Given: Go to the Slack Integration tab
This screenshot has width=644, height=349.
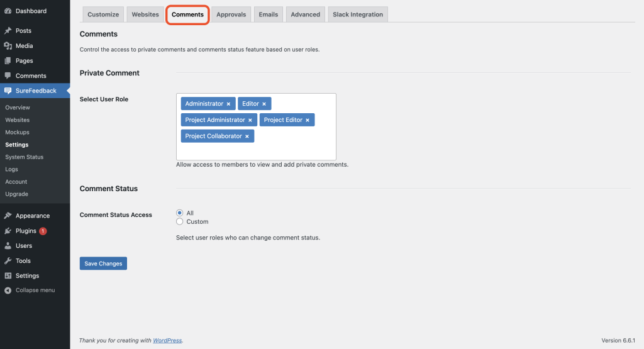Looking at the screenshot, I should (x=358, y=14).
